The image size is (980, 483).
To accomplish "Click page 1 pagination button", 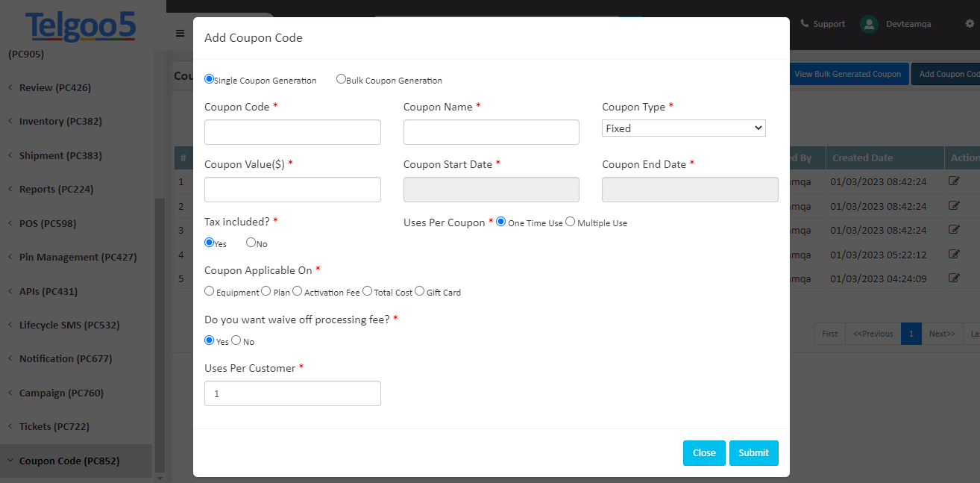I will click(911, 334).
